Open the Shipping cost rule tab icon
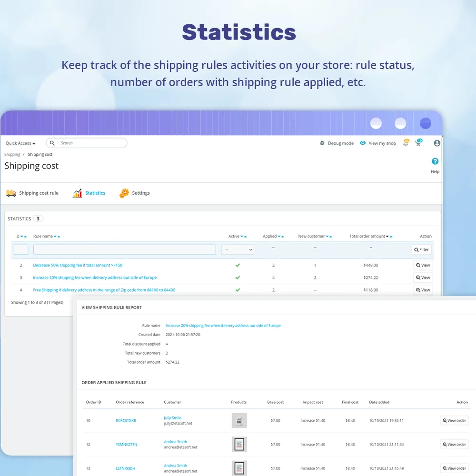Screen dimensions: 476x476 [11, 193]
